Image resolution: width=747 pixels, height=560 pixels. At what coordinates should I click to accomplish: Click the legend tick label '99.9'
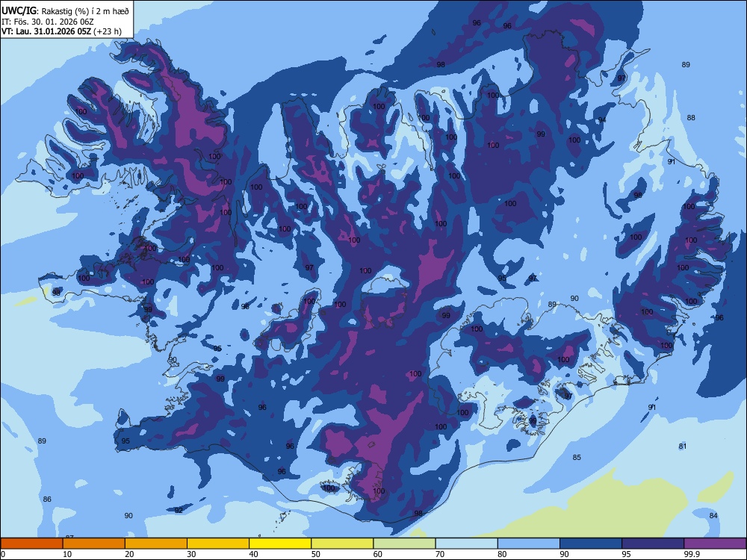click(691, 554)
